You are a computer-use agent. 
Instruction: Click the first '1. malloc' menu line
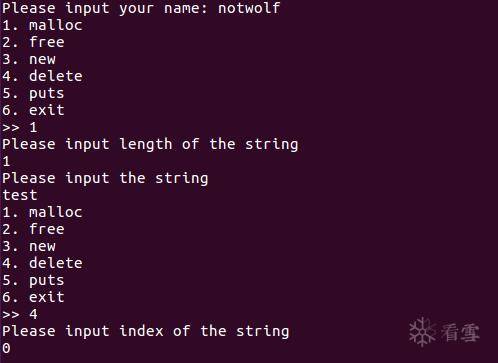pos(42,25)
